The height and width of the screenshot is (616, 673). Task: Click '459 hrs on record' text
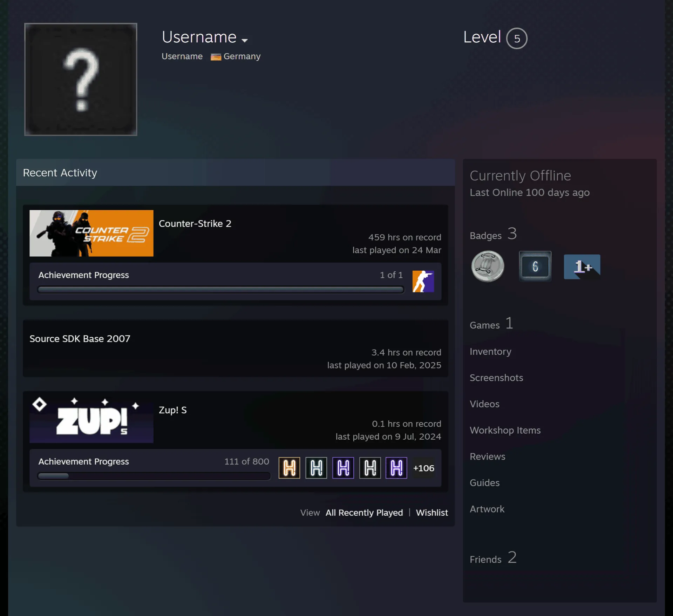[405, 237]
